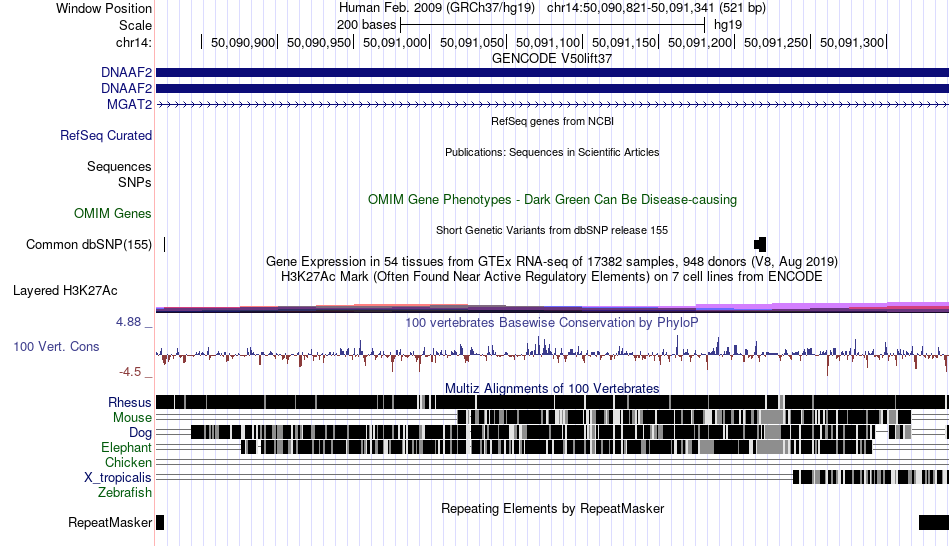Click the 50,091,200 ruler position
The width and height of the screenshot is (950, 546).
700,42
